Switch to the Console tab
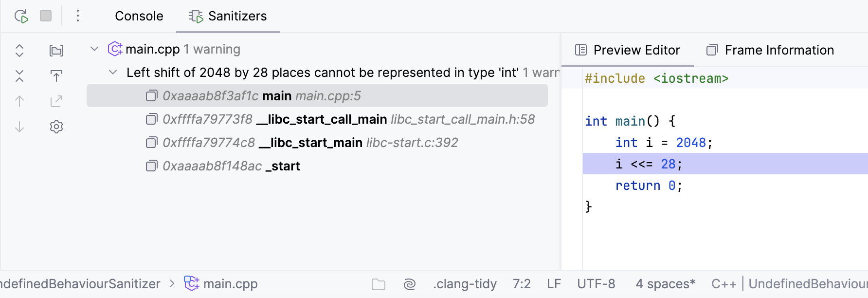Image resolution: width=868 pixels, height=298 pixels. (x=139, y=16)
